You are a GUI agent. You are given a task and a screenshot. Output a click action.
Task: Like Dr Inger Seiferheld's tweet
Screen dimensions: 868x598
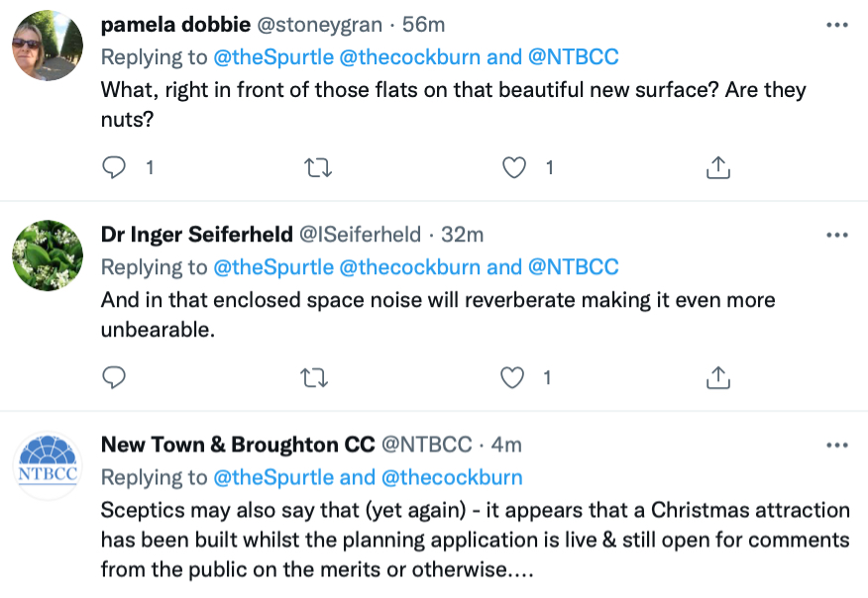tap(512, 378)
